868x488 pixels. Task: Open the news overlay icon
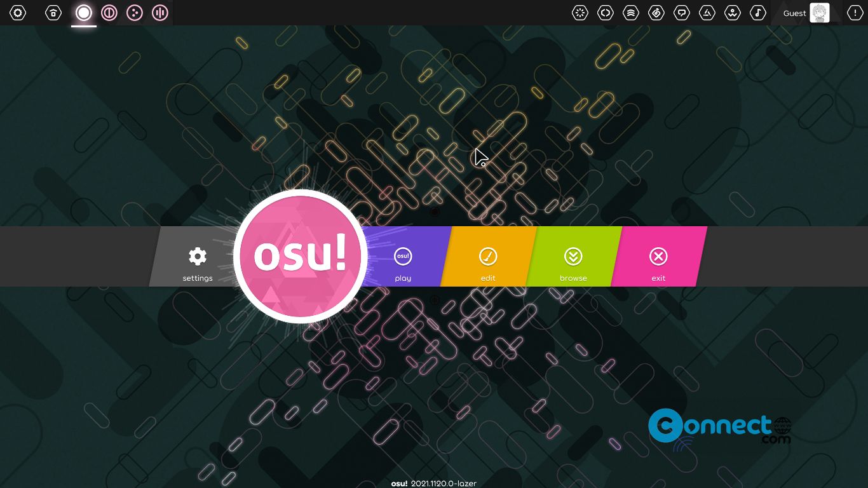tap(580, 13)
